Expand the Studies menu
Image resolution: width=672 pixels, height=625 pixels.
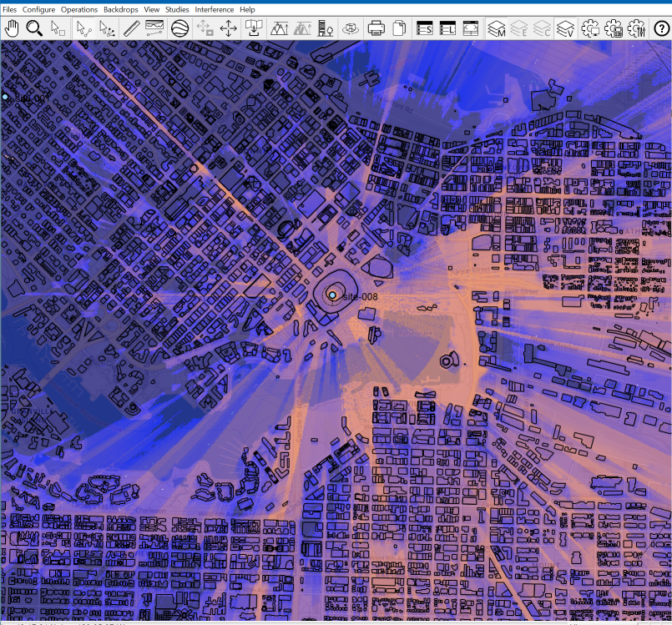pos(177,9)
